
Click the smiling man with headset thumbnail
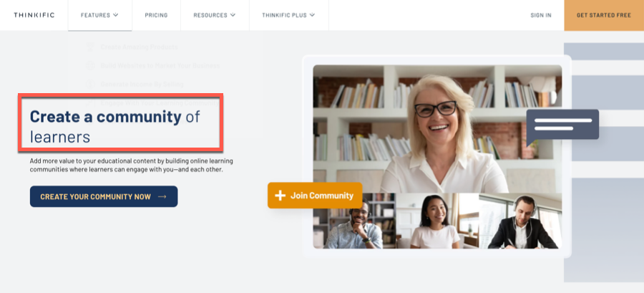click(x=354, y=221)
